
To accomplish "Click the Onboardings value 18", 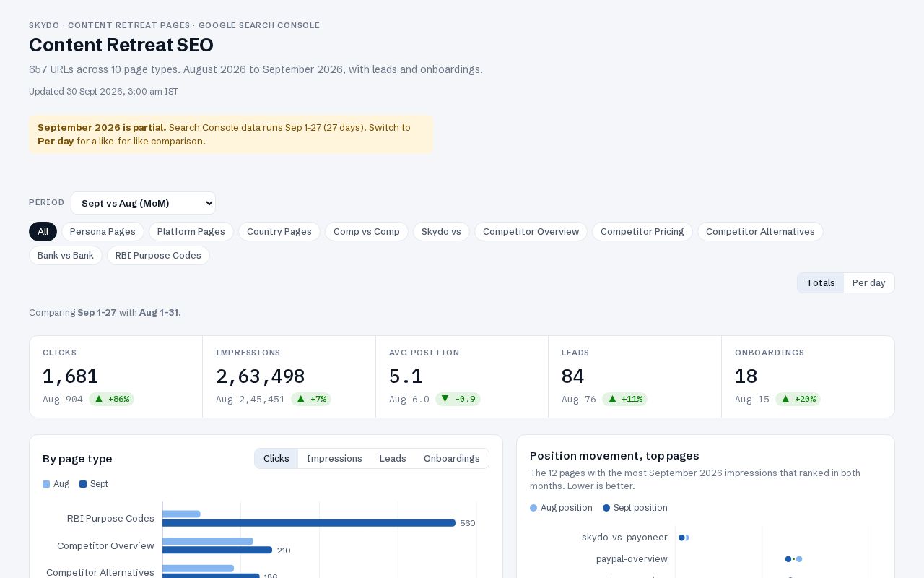I will [746, 376].
